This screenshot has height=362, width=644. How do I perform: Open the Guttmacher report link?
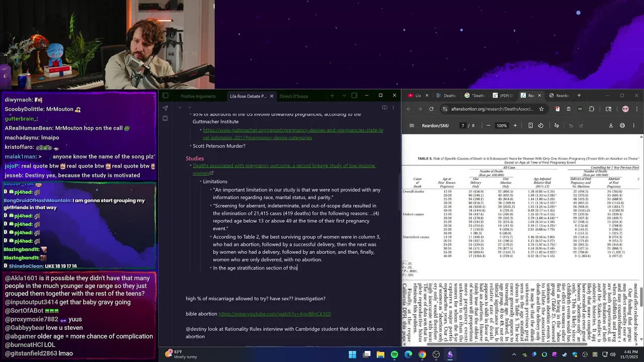click(293, 134)
